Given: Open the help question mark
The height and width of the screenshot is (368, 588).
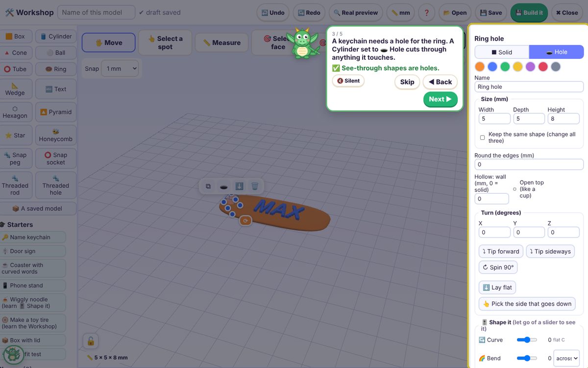Looking at the screenshot, I should pos(427,13).
